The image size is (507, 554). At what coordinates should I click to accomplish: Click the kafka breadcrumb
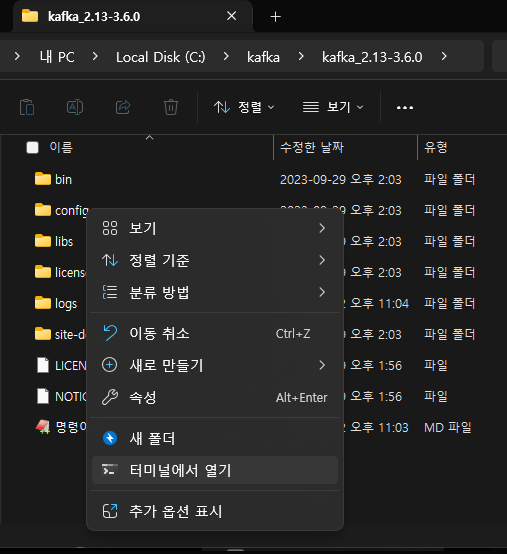coord(263,57)
